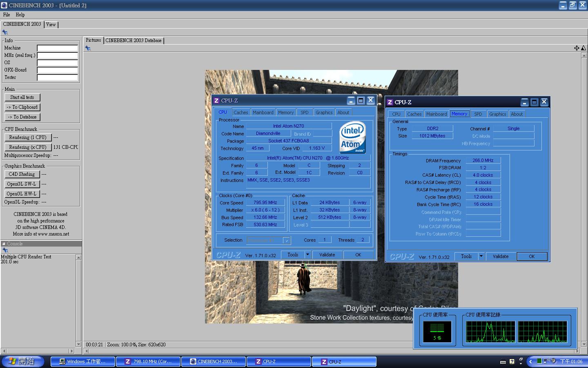588x368 pixels.
Task: Click the language bar restore icon
Action: click(521, 359)
